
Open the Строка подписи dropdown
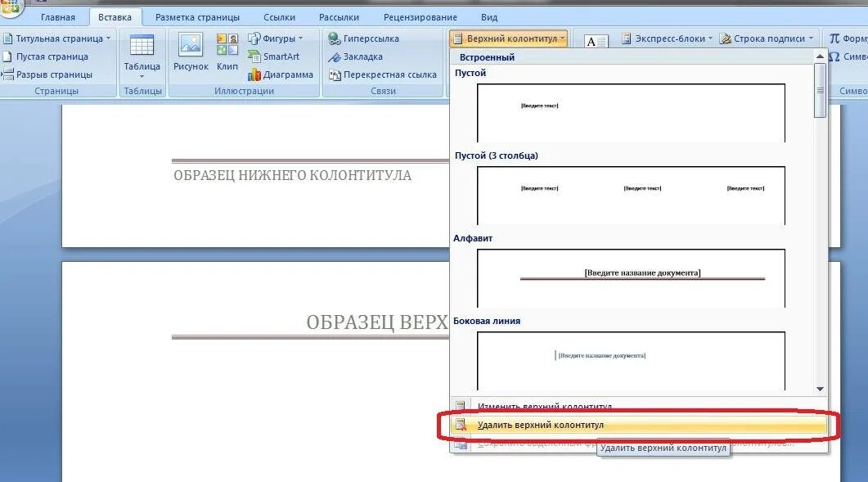click(x=767, y=38)
